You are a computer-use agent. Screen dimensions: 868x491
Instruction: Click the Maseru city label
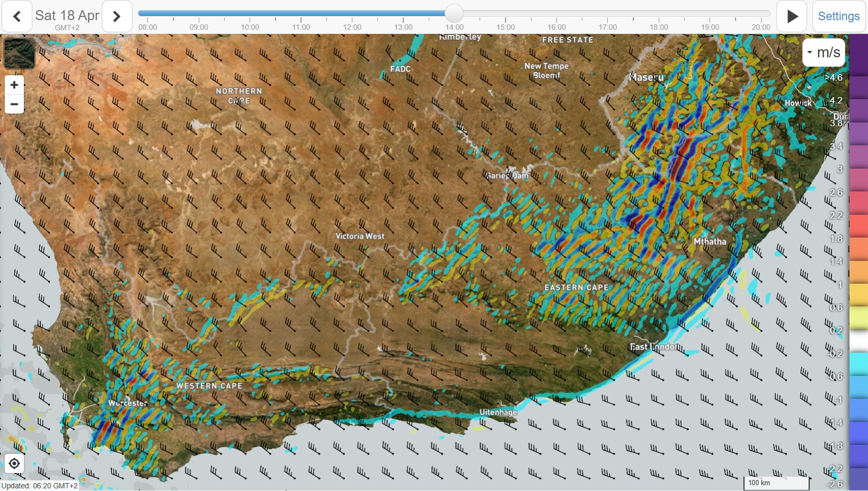click(x=646, y=77)
